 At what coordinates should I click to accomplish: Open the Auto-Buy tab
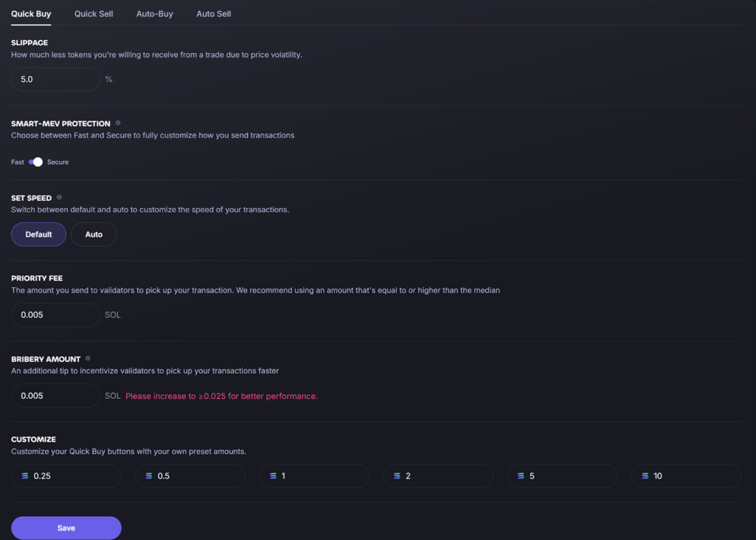(154, 14)
